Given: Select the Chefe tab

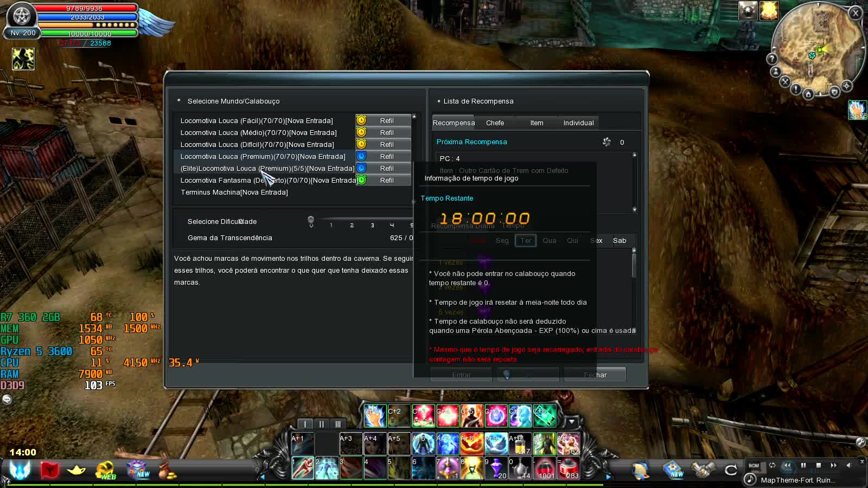Looking at the screenshot, I should 495,123.
